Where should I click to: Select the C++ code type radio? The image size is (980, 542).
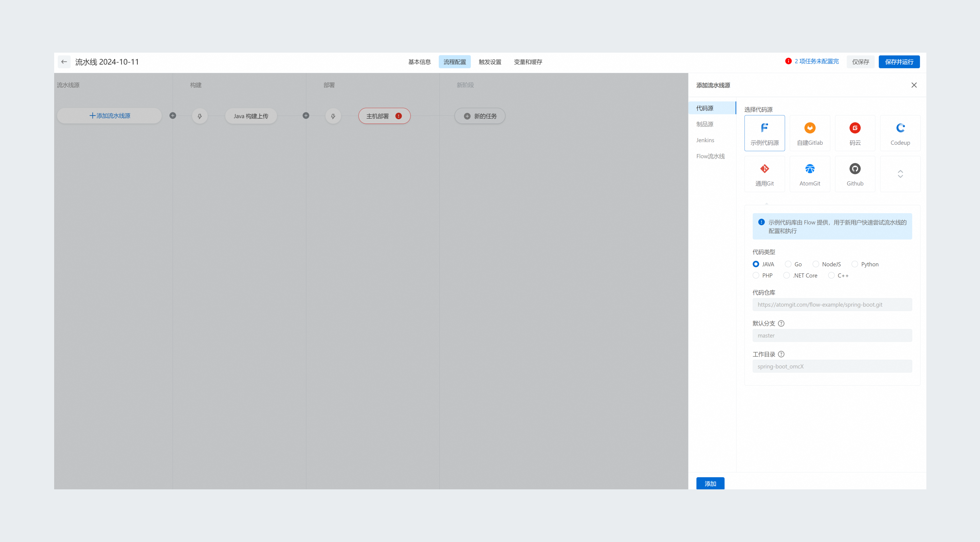click(x=831, y=275)
